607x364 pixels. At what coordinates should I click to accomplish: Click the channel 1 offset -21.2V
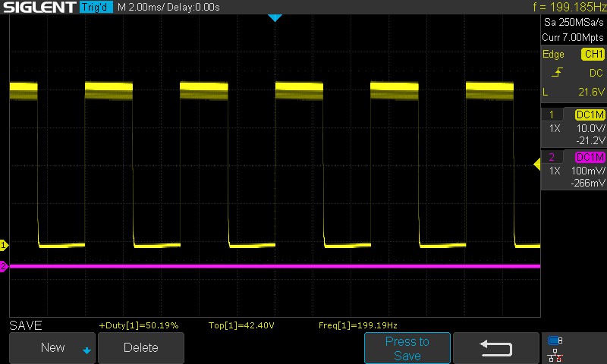point(590,140)
